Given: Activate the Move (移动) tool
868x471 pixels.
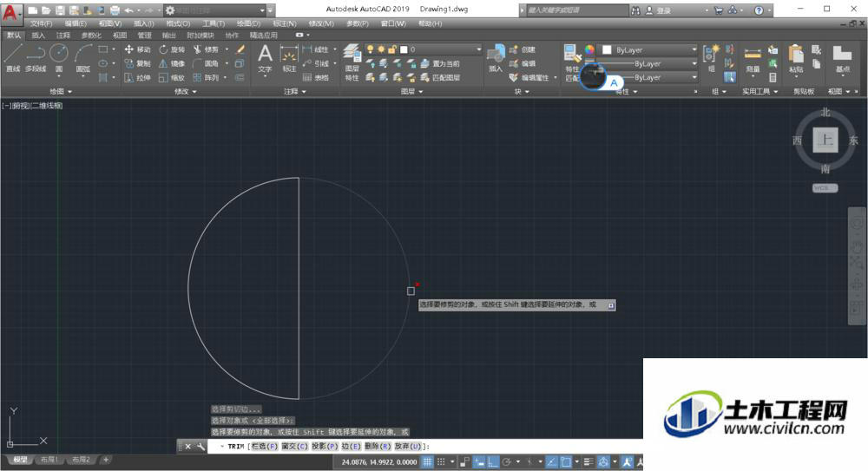Looking at the screenshot, I should 137,49.
